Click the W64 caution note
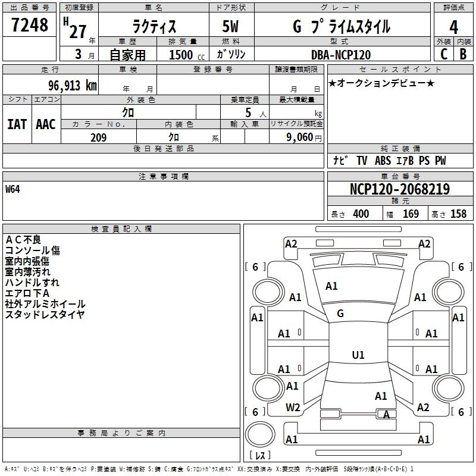Image resolution: width=476 pixels, height=476 pixels. (13, 189)
